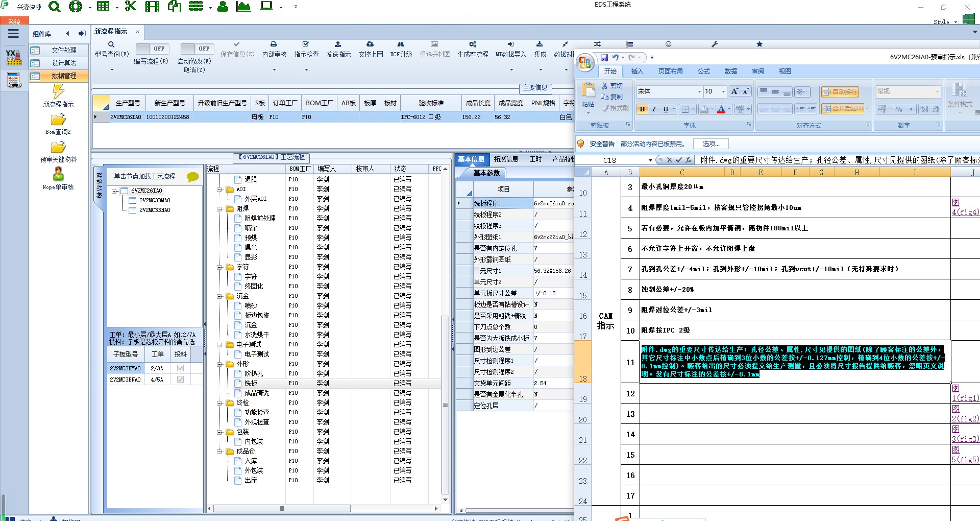Select 基本信息 tab

[472, 159]
